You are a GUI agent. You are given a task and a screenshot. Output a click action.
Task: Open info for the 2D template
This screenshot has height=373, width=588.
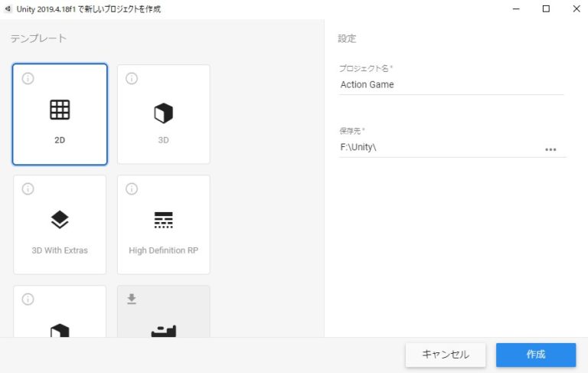(x=28, y=79)
